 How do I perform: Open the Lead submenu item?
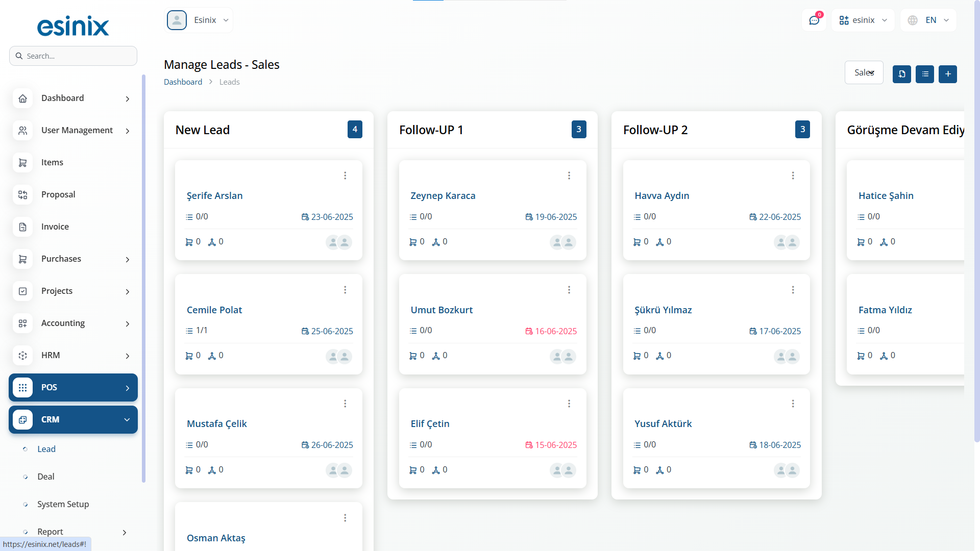(x=46, y=449)
